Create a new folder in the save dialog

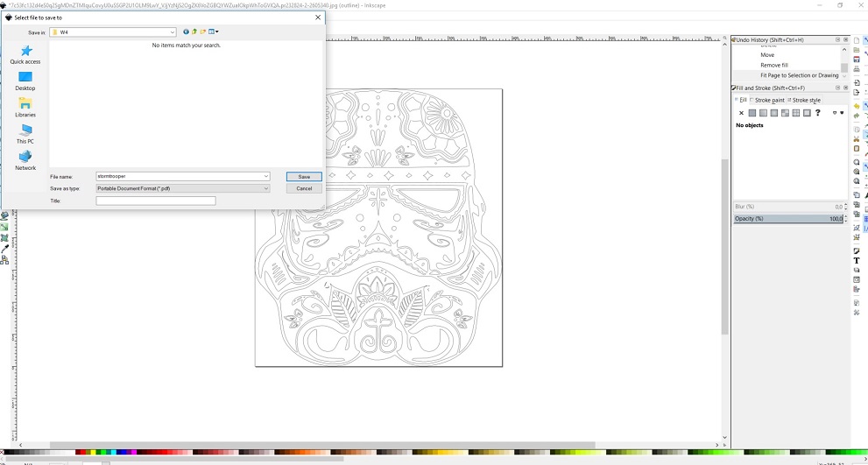pos(203,32)
